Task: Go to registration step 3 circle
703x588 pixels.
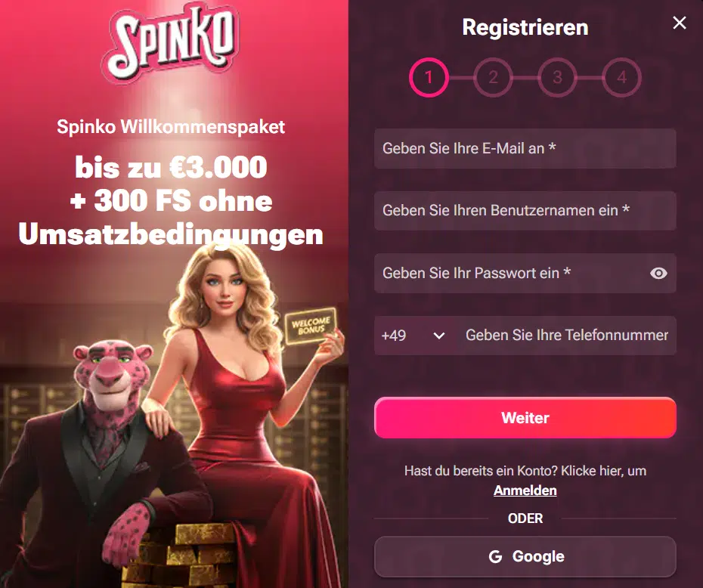Action: tap(557, 78)
